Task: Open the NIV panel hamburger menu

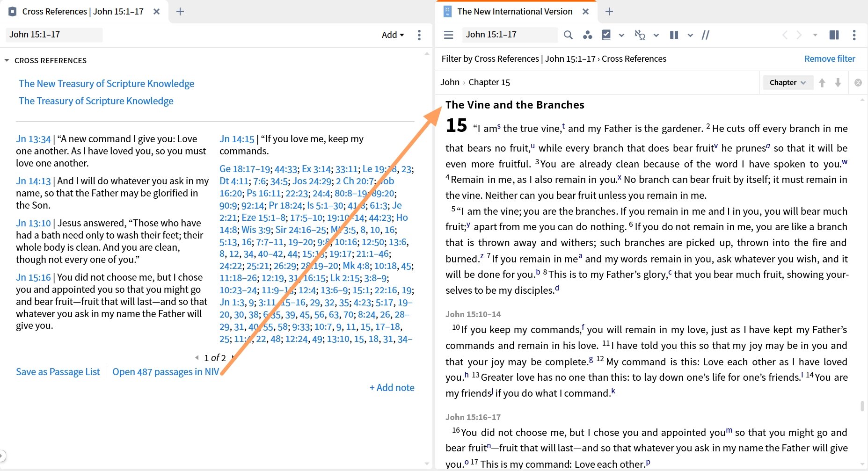Action: [x=448, y=35]
